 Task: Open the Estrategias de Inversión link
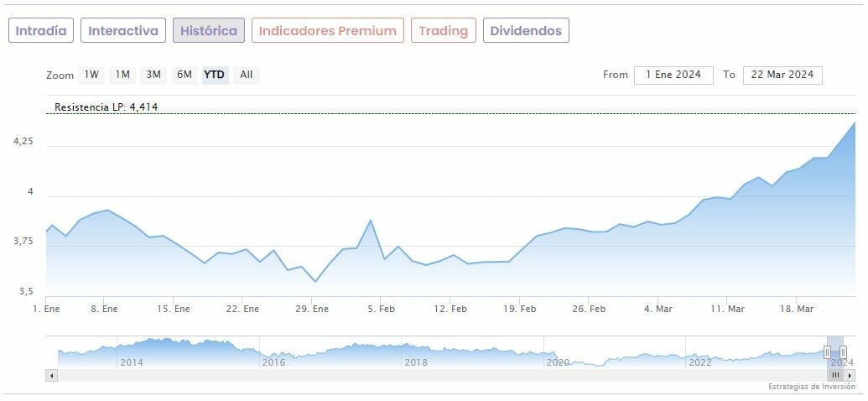tap(811, 387)
